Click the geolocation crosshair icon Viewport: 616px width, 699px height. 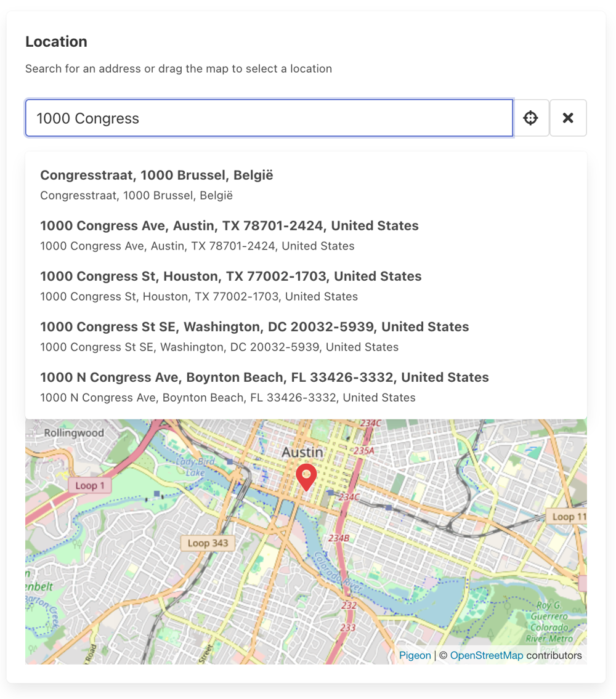click(x=530, y=118)
